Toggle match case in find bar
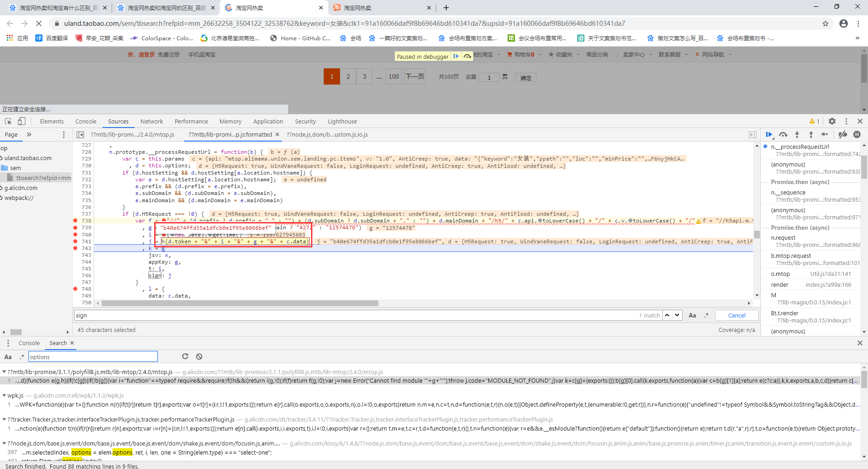 click(x=692, y=315)
